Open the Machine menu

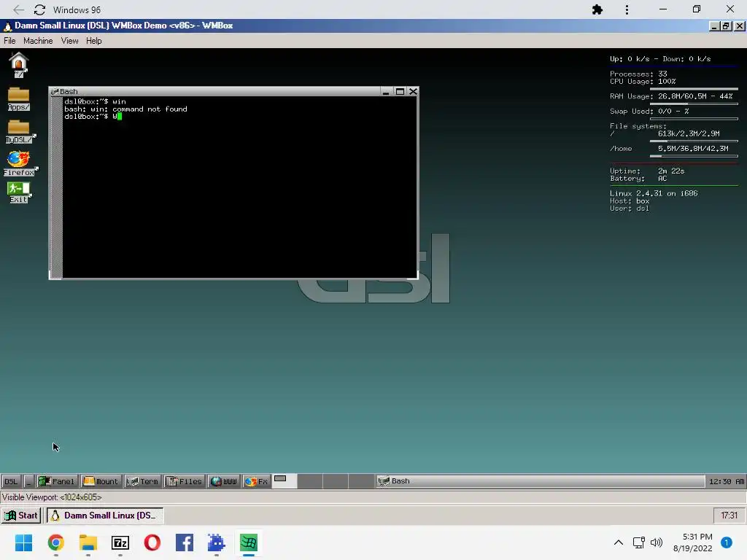(38, 41)
